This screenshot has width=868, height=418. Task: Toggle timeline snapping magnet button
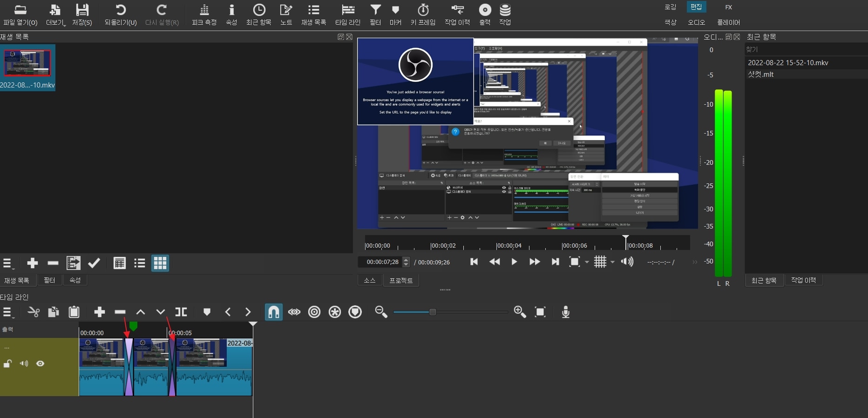click(274, 312)
